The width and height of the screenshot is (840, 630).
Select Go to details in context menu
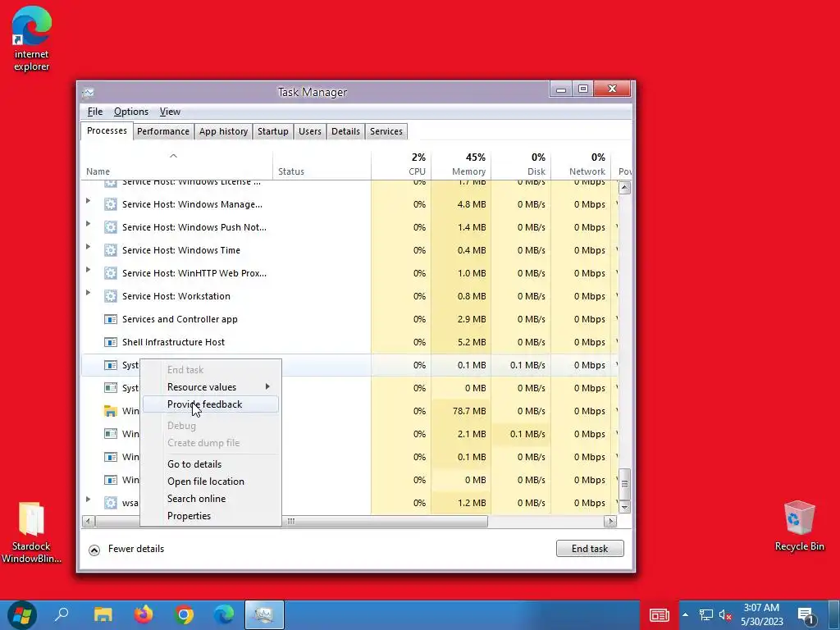click(211, 464)
